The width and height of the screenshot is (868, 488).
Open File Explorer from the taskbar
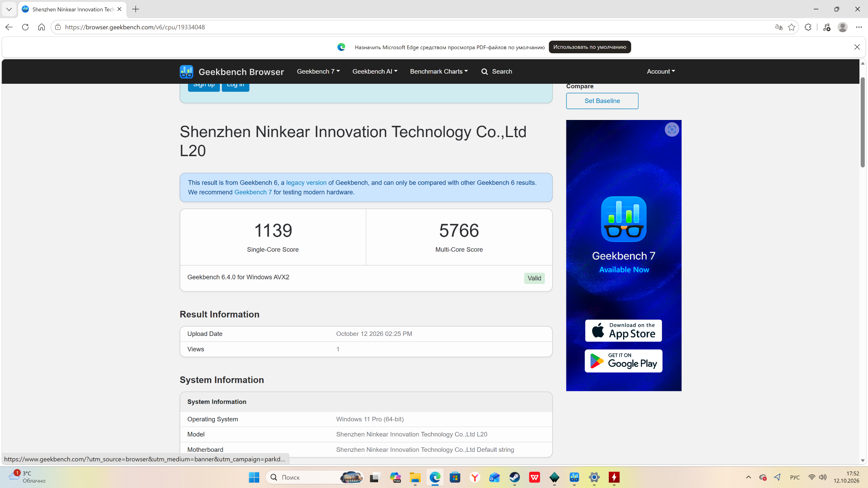[415, 477]
